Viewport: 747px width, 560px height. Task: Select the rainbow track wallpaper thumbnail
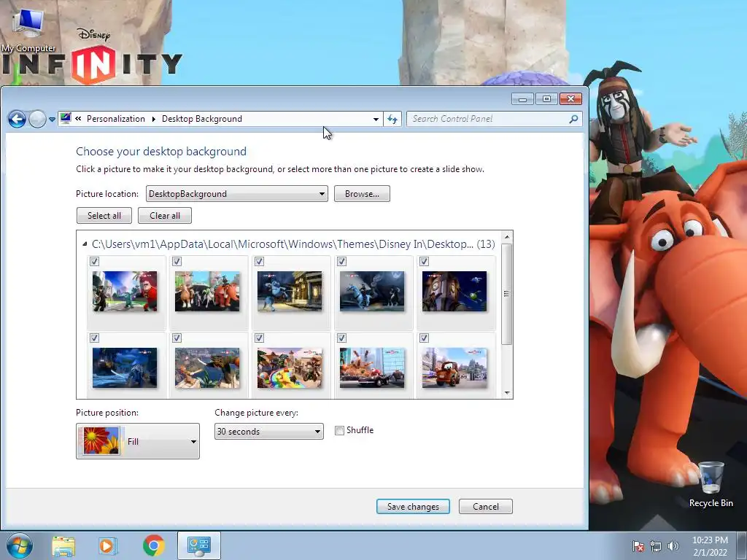290,367
